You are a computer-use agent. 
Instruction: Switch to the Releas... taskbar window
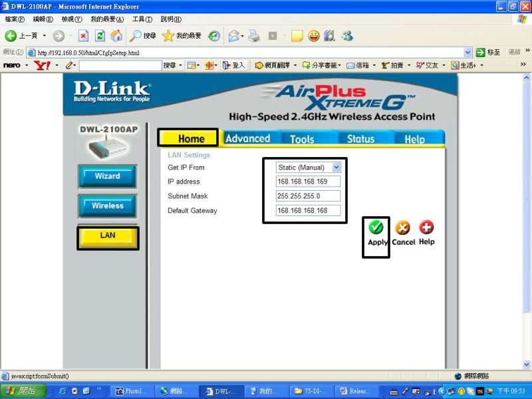pyautogui.click(x=356, y=391)
